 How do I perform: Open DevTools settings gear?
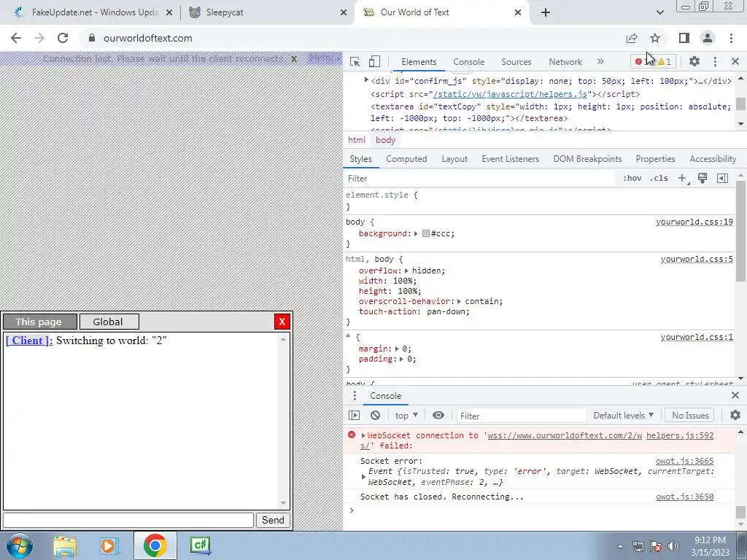pyautogui.click(x=694, y=61)
